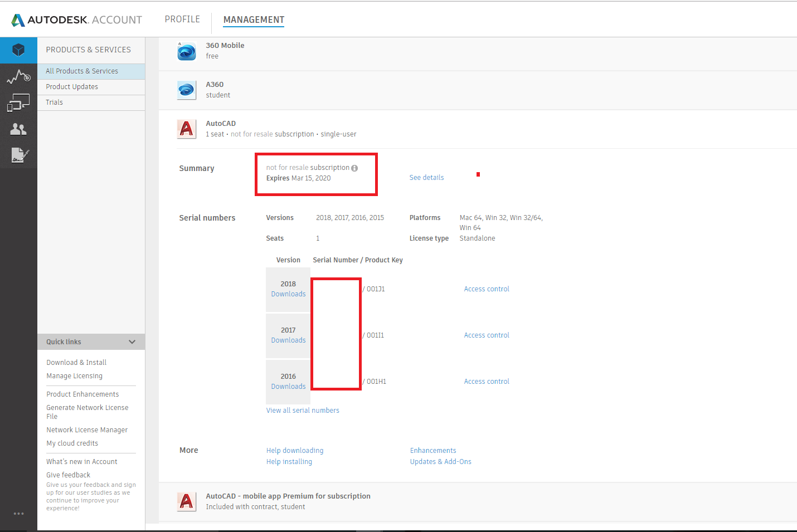797x532 pixels.
Task: Open Downloads for AutoCAD 2017
Action: [288, 340]
